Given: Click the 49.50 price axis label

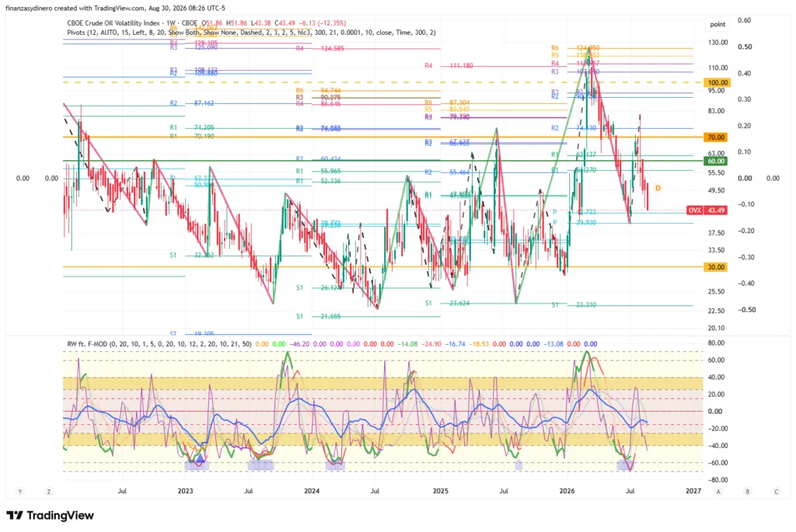Looking at the screenshot, I should tap(716, 191).
